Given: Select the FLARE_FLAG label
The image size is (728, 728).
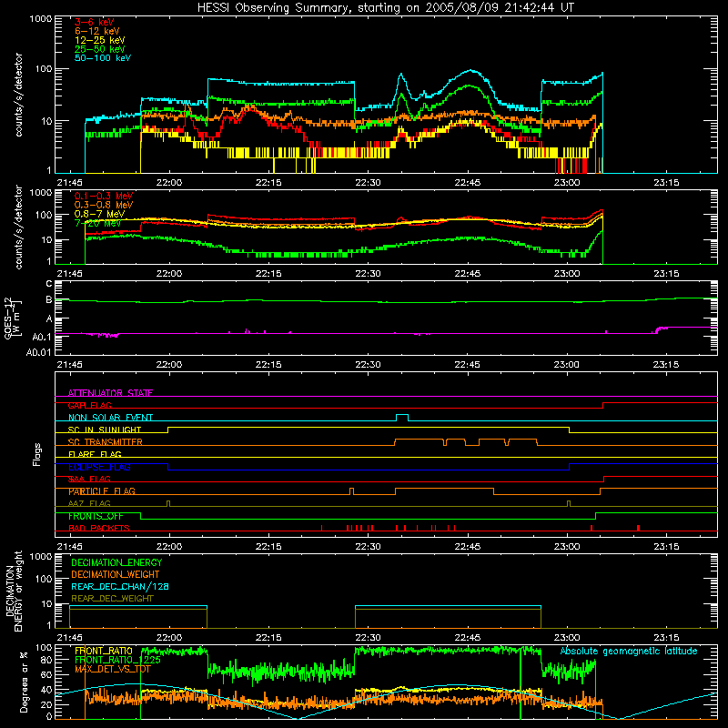Looking at the screenshot, I should coord(95,454).
